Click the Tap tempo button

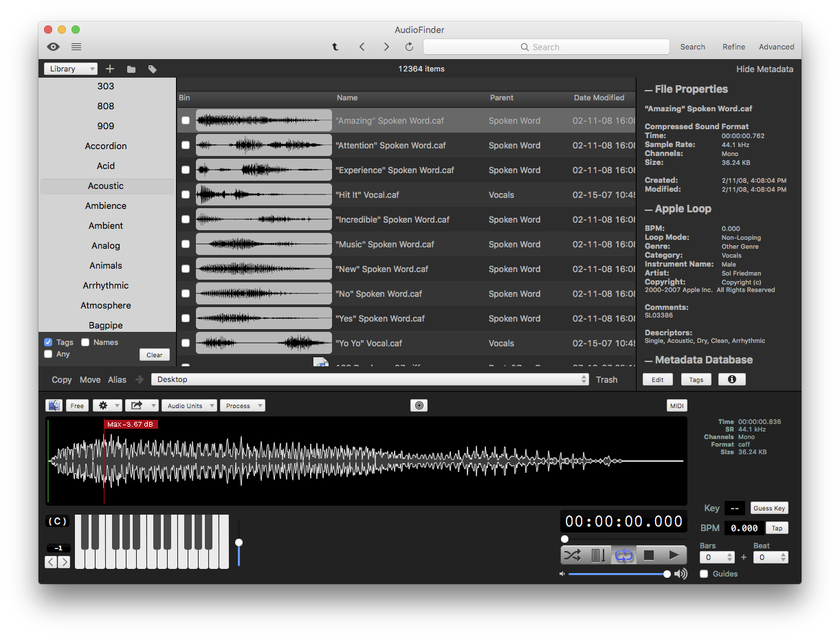(x=777, y=528)
